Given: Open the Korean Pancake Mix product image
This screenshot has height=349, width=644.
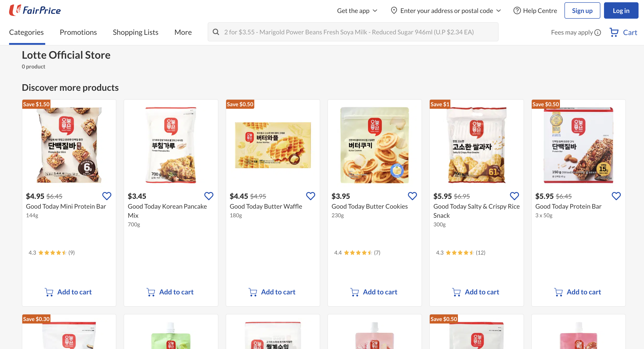Looking at the screenshot, I should pos(171,145).
